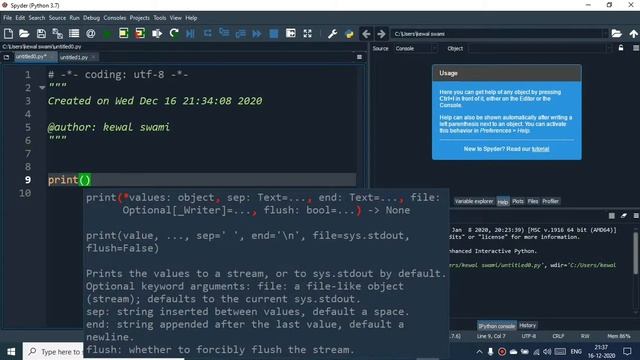Viewport: 640px width, 360px height.
Task: Go back with the left arrow icon
Action: pos(366,33)
